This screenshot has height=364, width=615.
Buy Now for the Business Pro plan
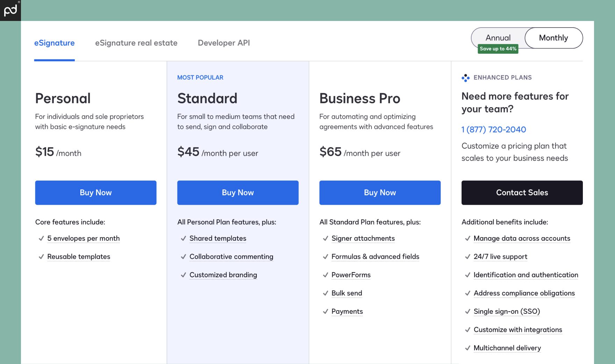click(380, 192)
